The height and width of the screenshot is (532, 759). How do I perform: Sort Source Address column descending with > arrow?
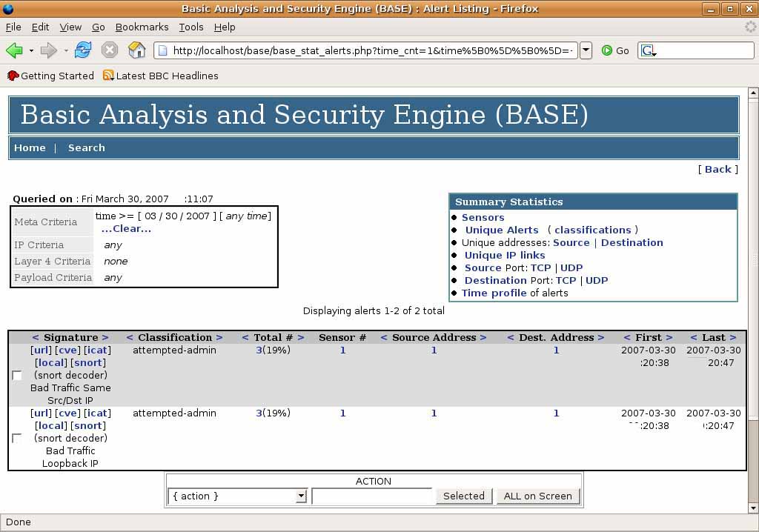pyautogui.click(x=483, y=337)
